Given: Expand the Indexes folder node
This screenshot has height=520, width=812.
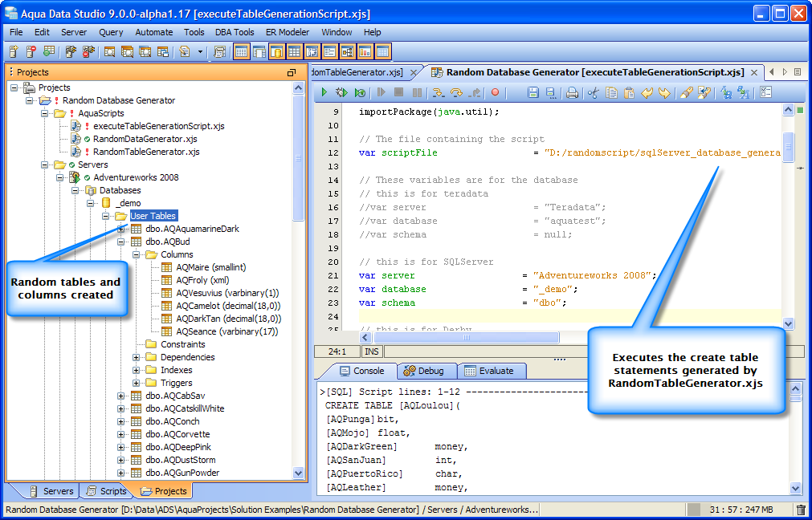Looking at the screenshot, I should click(137, 370).
